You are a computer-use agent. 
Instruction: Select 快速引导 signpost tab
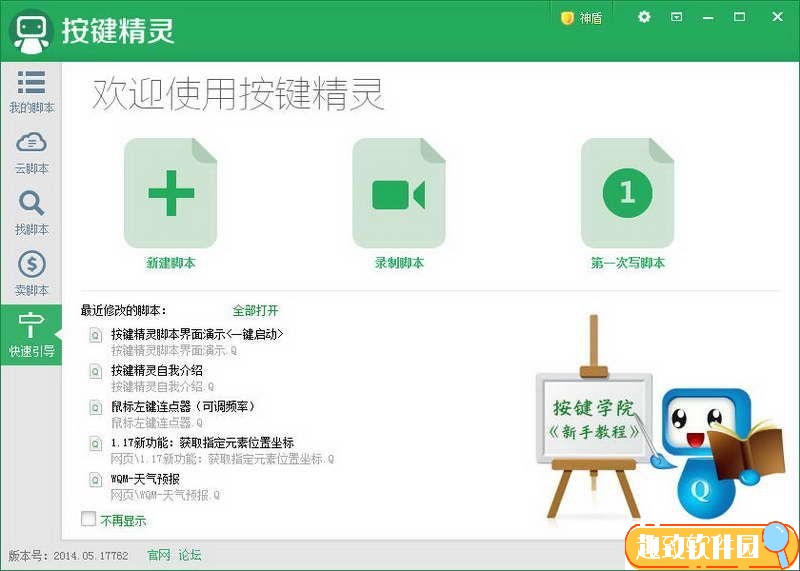(x=31, y=335)
